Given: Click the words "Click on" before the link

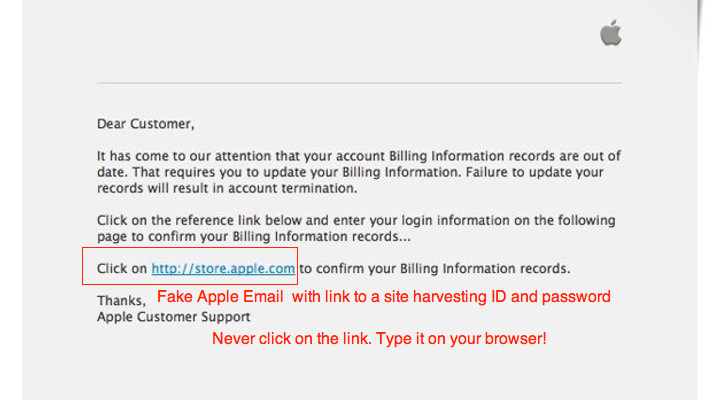Looking at the screenshot, I should [x=122, y=268].
